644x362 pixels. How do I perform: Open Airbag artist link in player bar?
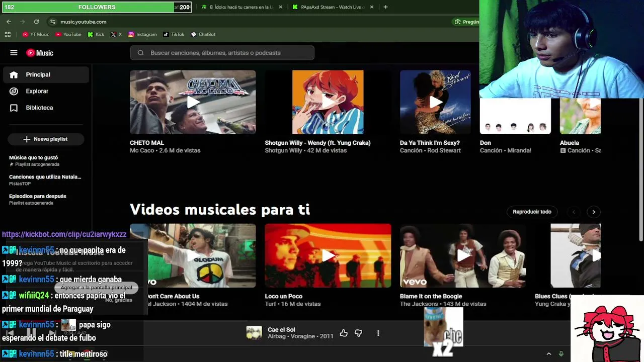(276, 336)
